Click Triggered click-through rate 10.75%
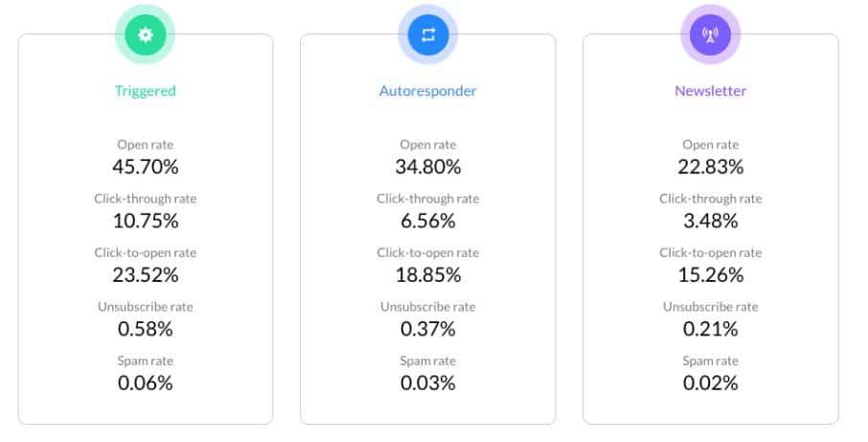 [x=145, y=221]
